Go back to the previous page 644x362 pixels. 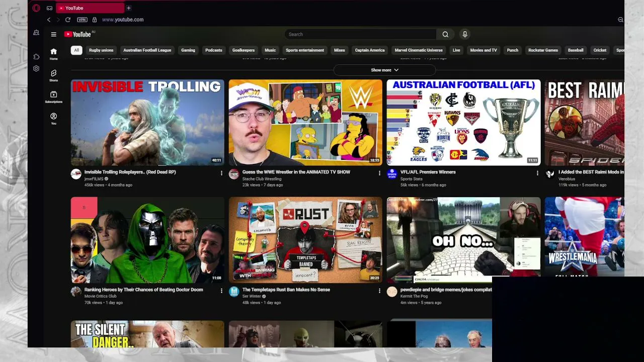49,20
